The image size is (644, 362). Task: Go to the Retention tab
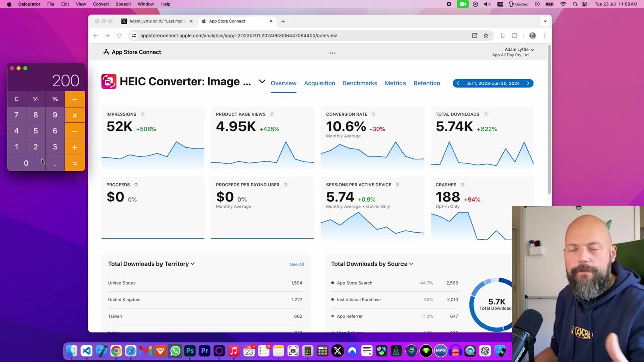pyautogui.click(x=427, y=83)
